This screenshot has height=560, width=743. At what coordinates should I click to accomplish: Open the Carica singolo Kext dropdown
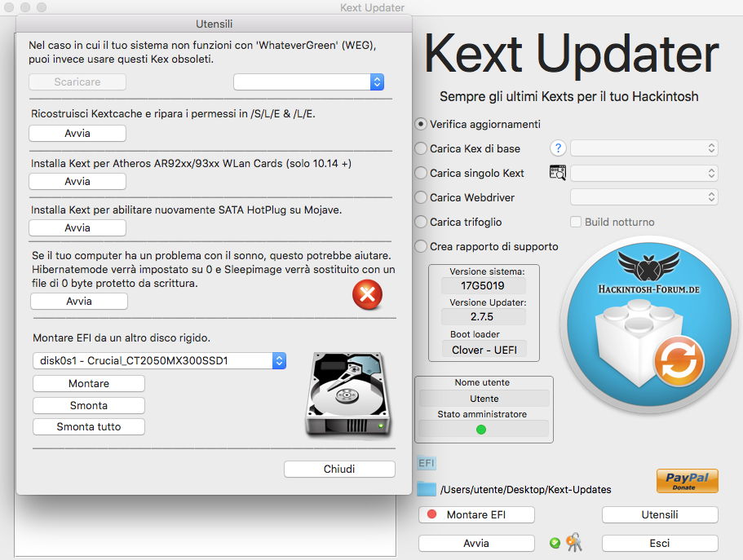(x=644, y=173)
